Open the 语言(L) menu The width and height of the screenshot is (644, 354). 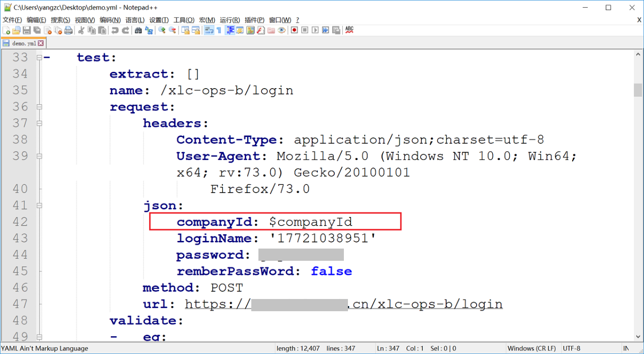135,20
